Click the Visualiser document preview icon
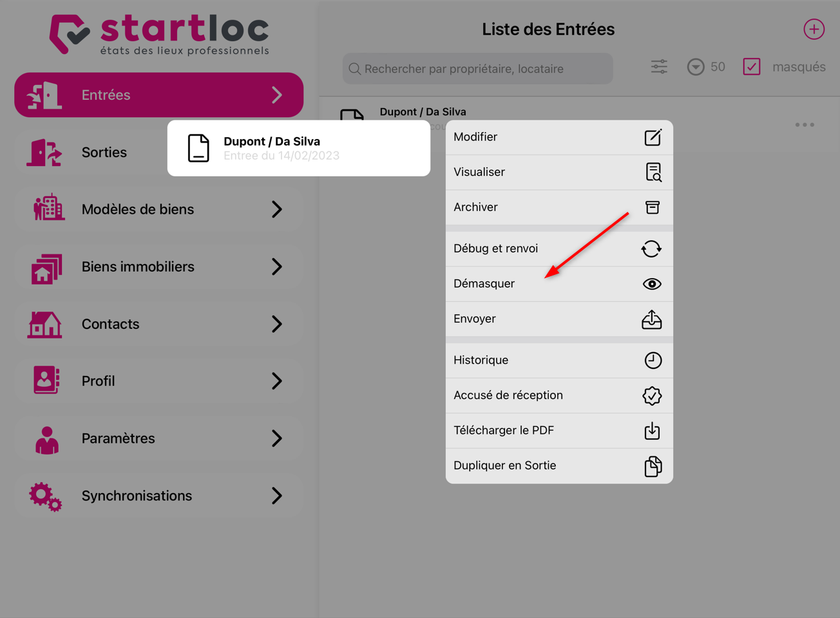This screenshot has width=840, height=618. point(653,173)
